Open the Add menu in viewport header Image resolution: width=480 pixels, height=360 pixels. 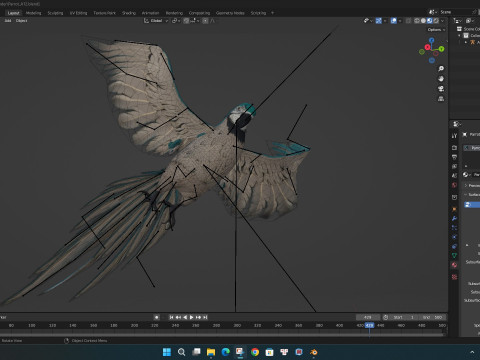(8, 21)
